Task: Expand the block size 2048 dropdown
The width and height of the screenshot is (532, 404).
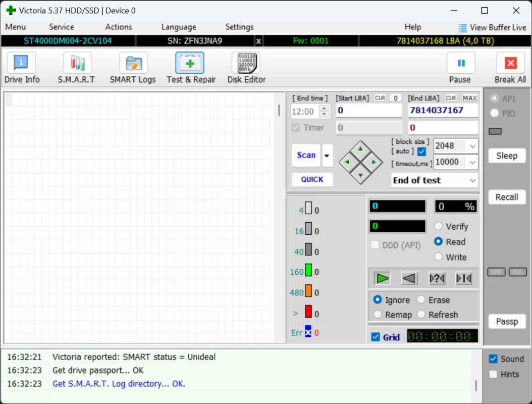Action: pyautogui.click(x=472, y=146)
